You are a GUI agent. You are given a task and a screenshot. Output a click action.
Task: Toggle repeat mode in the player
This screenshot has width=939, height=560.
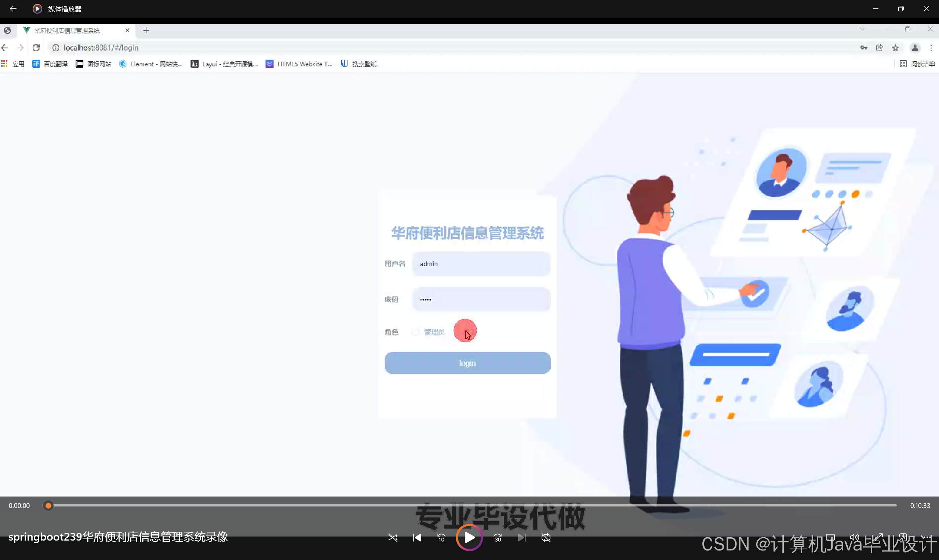[x=546, y=538]
